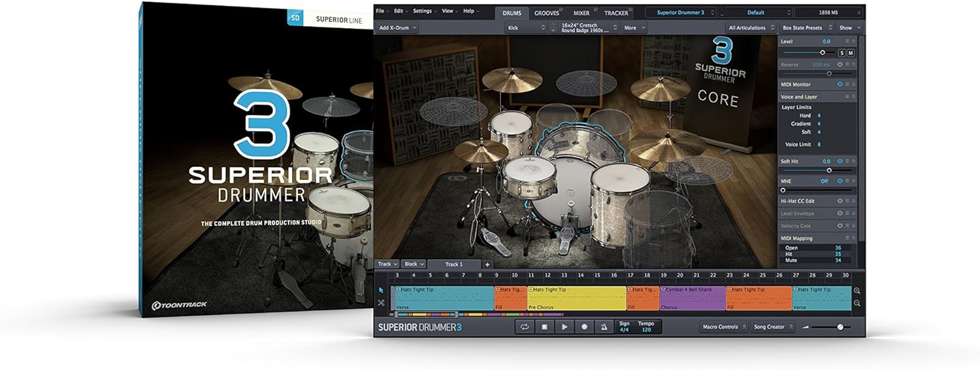
Task: Click the Voice Limit value 8
Action: [819, 144]
